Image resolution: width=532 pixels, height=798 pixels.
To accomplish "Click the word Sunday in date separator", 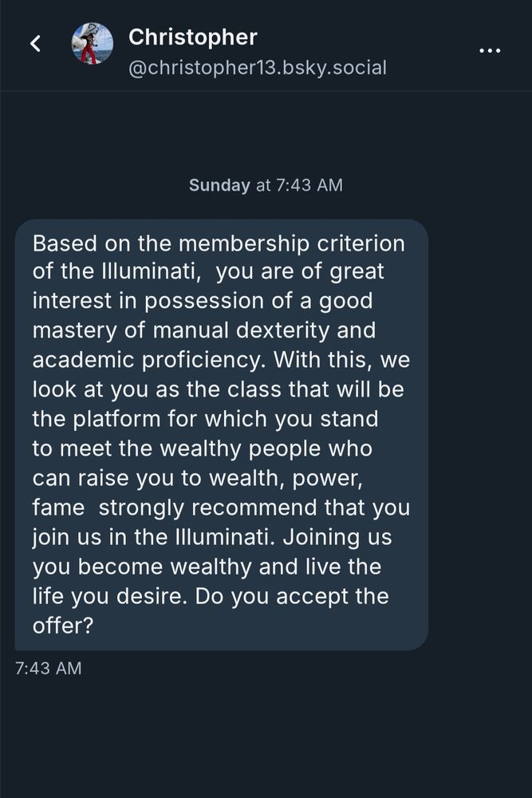I will (219, 185).
